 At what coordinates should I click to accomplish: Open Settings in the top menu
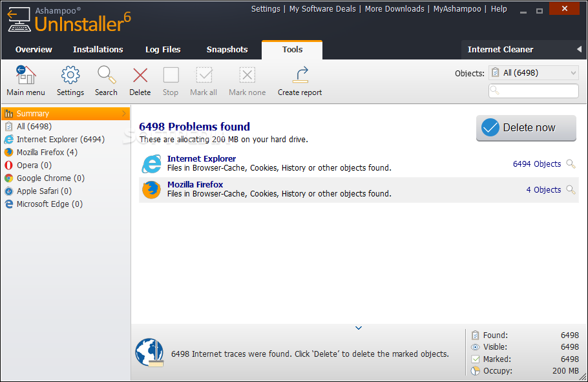coord(266,8)
